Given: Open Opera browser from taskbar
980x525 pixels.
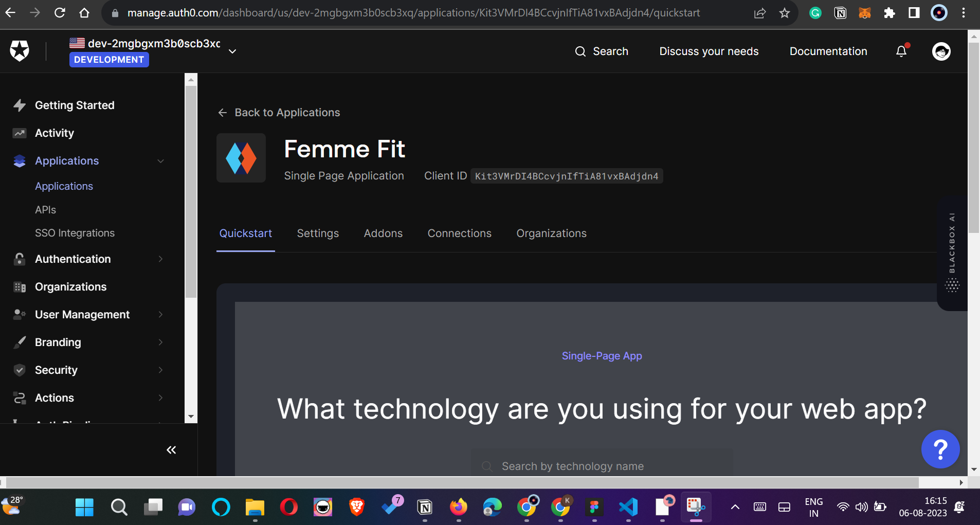Looking at the screenshot, I should (289, 508).
